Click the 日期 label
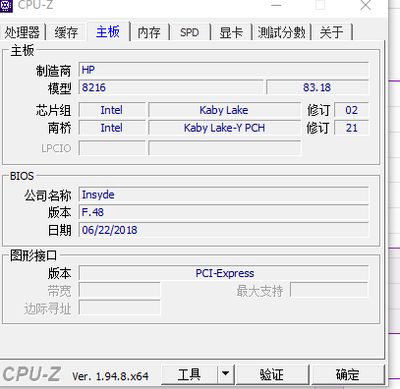The image size is (400, 389). tap(60, 230)
